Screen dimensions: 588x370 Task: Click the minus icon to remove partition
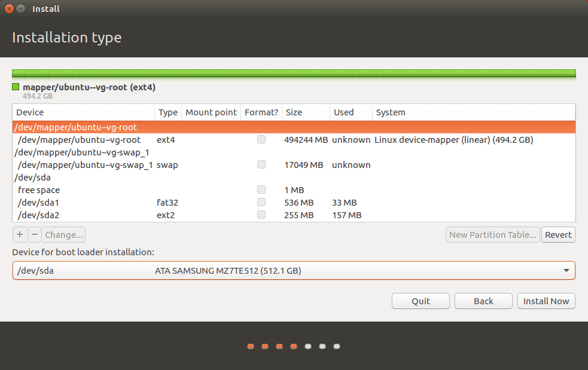coord(35,235)
